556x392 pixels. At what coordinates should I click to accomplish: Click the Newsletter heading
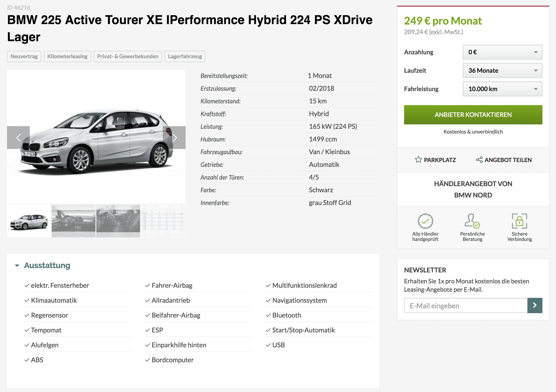pos(425,270)
